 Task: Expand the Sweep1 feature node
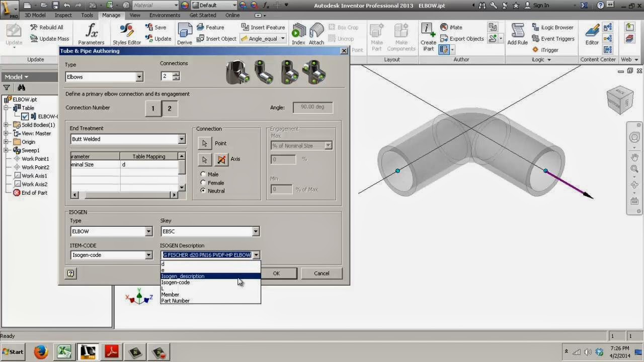(x=6, y=150)
